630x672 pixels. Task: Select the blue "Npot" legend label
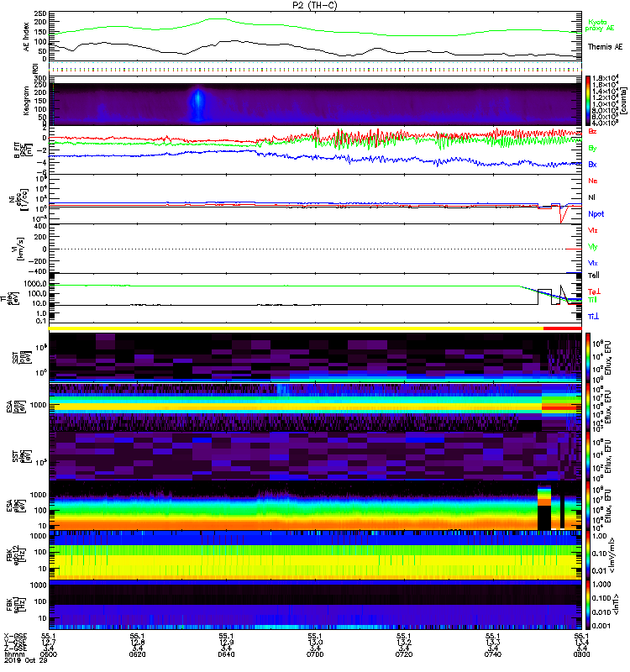point(596,214)
